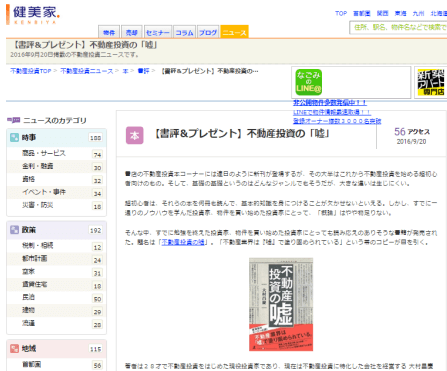Click the 192 count next to 政策
Viewport: 447px width, 371px height.
96,230
